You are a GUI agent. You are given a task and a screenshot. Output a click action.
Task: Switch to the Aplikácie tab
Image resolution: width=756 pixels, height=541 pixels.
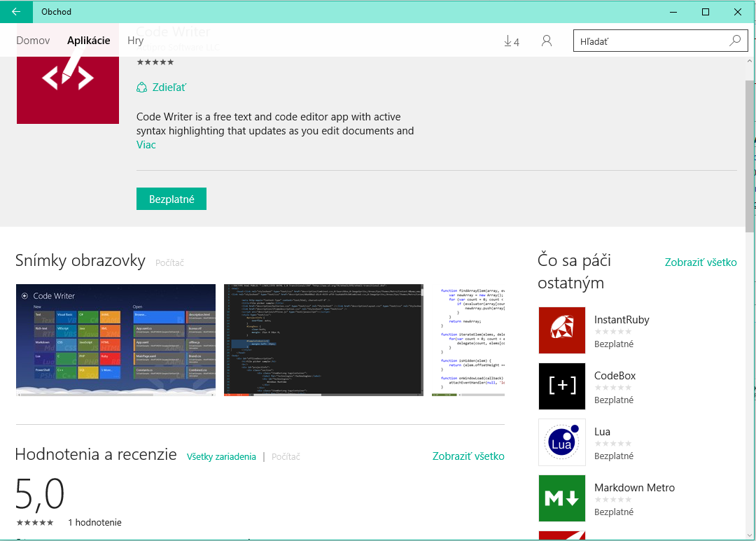(x=89, y=41)
